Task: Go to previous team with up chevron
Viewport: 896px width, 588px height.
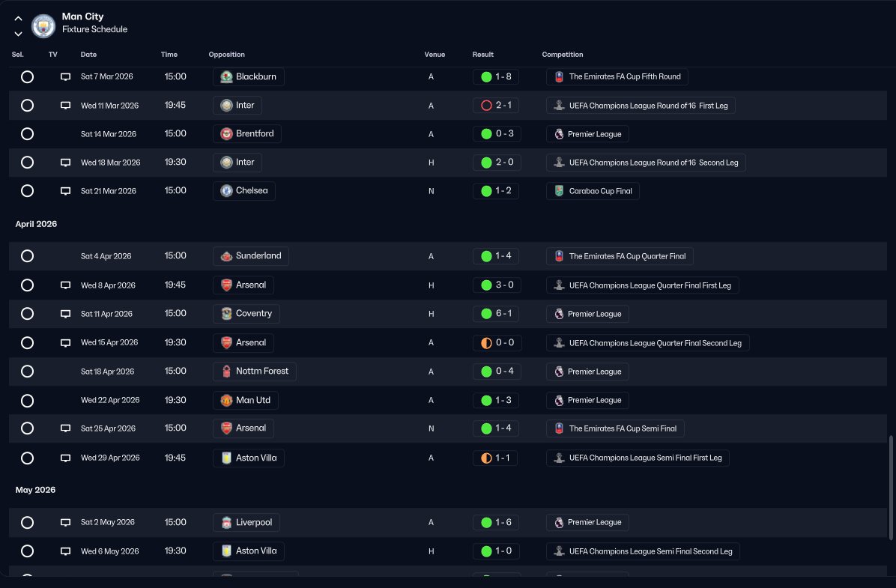Action: [x=18, y=19]
